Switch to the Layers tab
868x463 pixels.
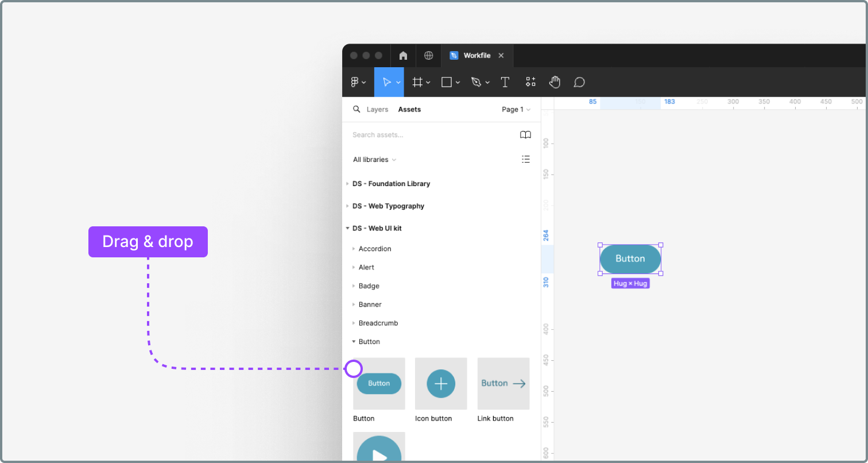[x=378, y=109]
